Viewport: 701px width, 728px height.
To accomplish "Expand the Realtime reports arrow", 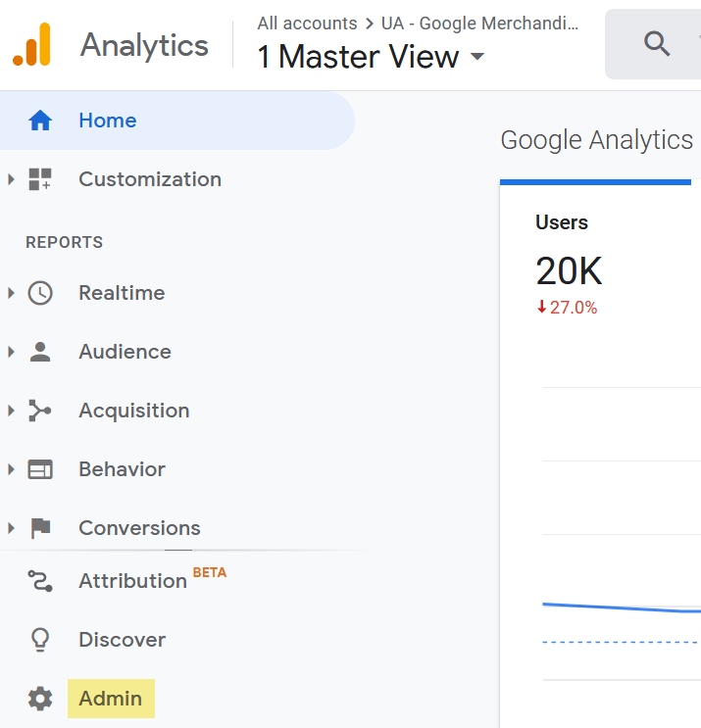I will tap(11, 293).
